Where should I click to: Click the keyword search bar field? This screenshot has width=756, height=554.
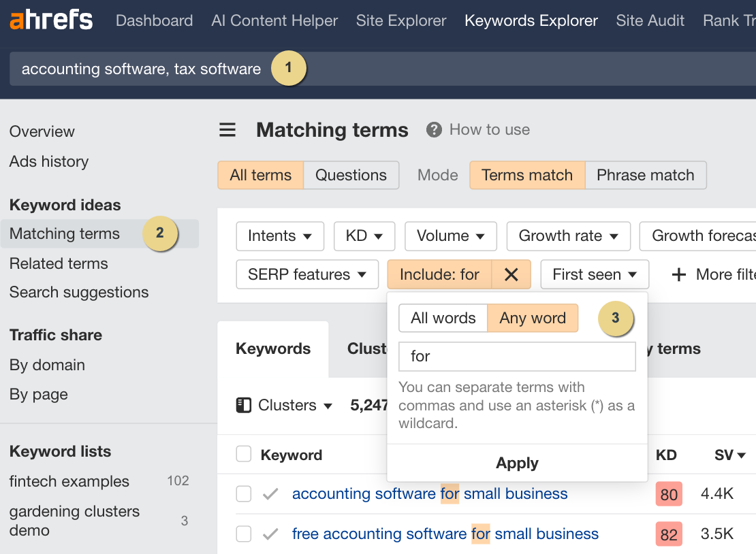(383, 69)
